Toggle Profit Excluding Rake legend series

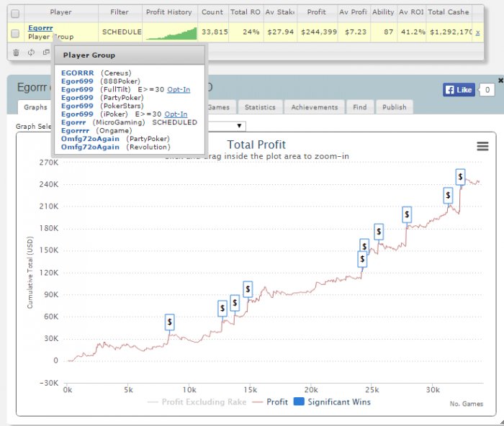click(197, 402)
